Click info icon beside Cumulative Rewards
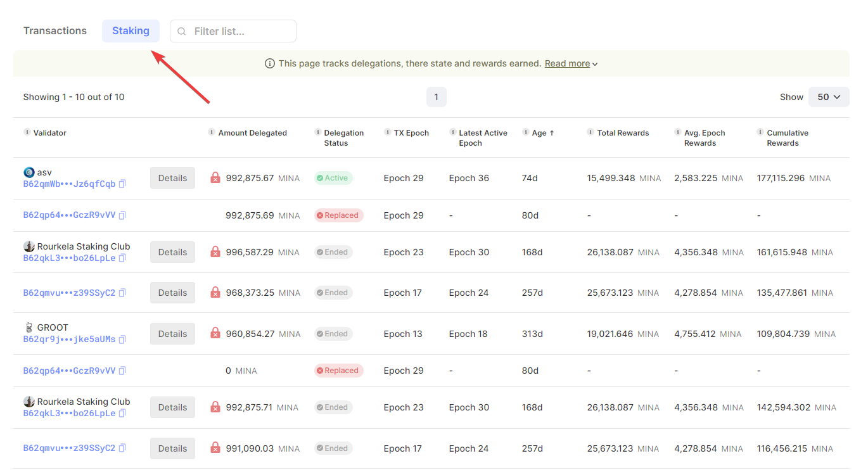The image size is (868, 470). [760, 132]
